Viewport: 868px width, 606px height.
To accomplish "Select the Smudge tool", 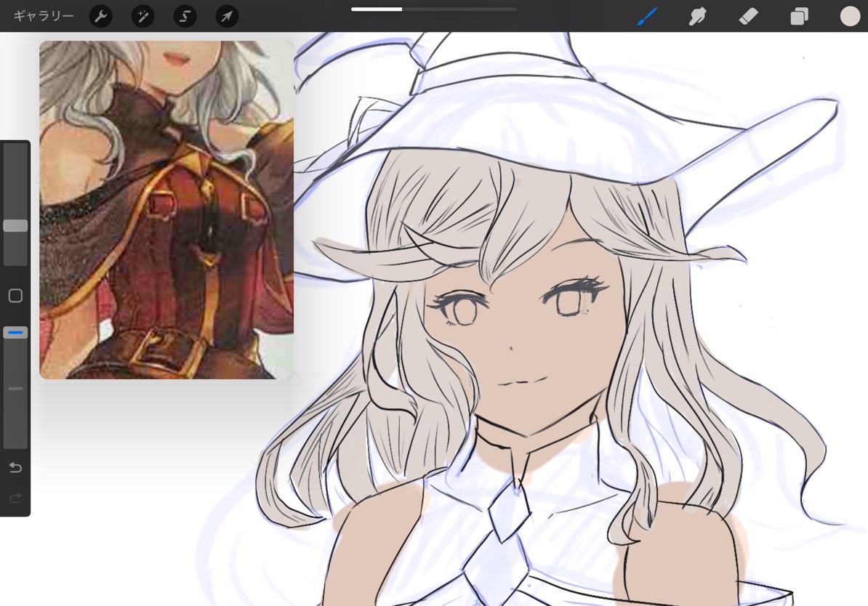I will click(698, 16).
